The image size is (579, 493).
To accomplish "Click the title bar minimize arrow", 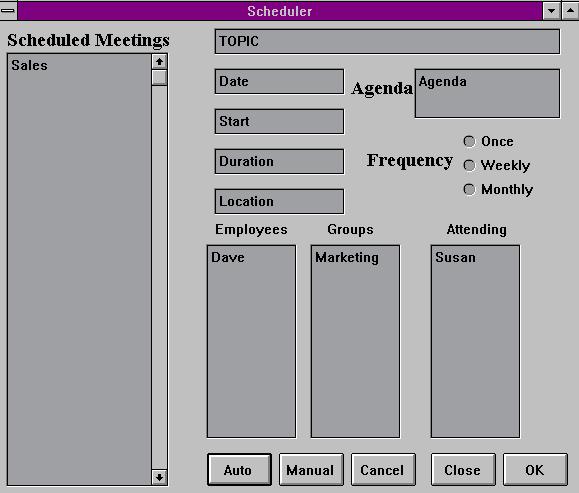I will pos(551,11).
